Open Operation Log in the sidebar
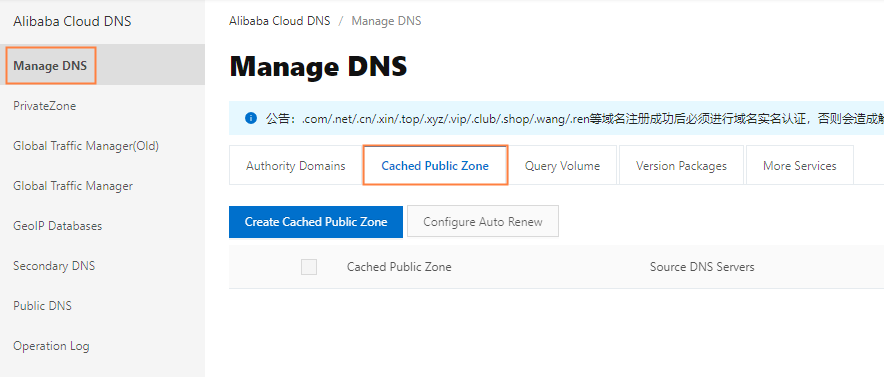The image size is (884, 377). (x=51, y=346)
